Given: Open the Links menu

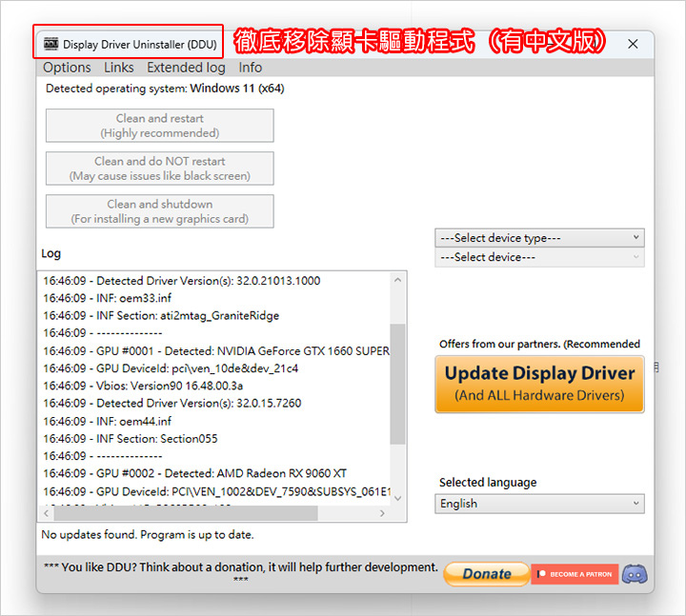Looking at the screenshot, I should [118, 68].
